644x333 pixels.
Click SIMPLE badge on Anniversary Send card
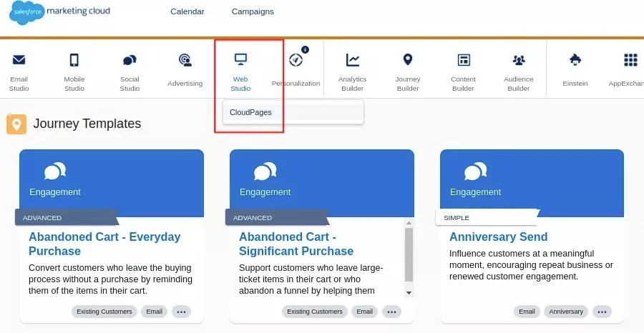(x=487, y=217)
